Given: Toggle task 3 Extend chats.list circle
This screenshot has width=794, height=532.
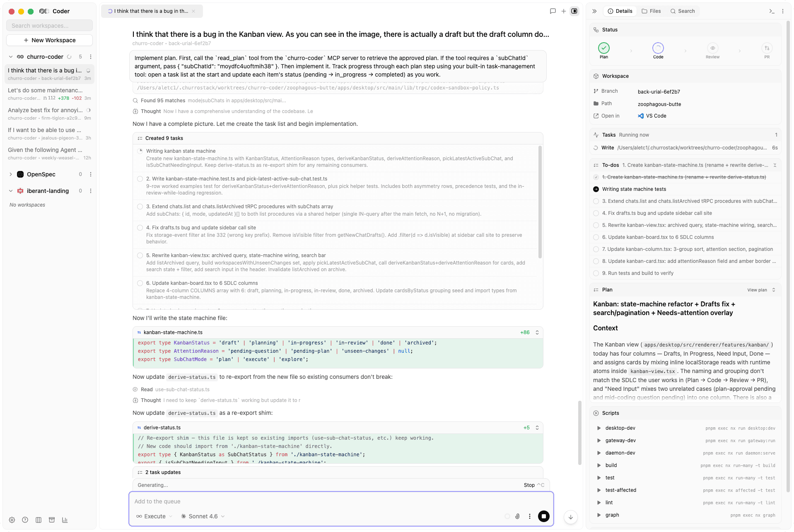Looking at the screenshot, I should [140, 207].
